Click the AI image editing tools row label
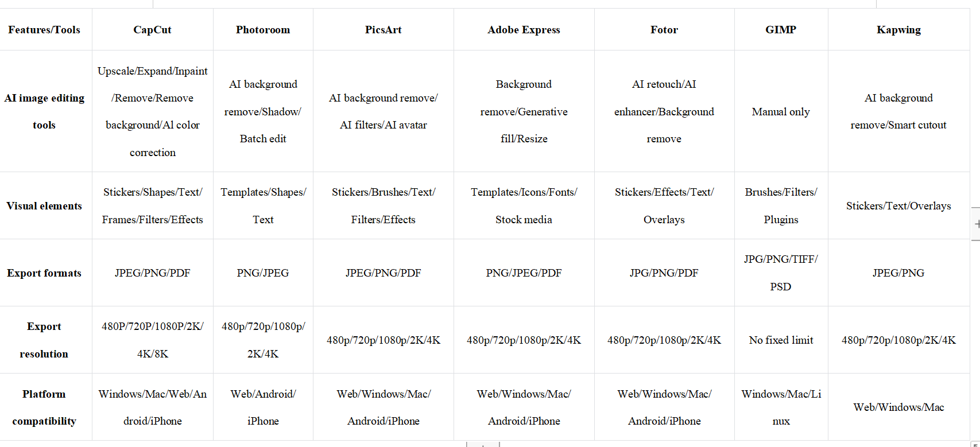Screen dimensions: 980x447 [x=44, y=111]
